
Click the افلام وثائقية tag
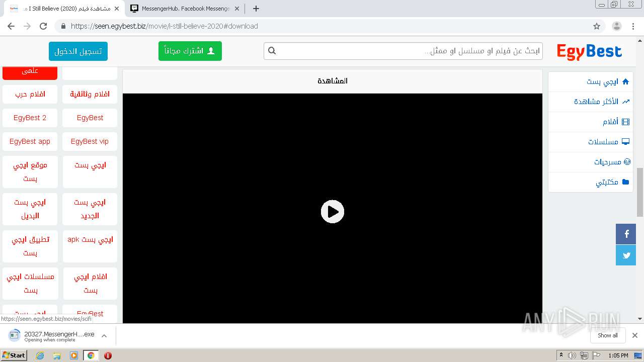click(90, 94)
